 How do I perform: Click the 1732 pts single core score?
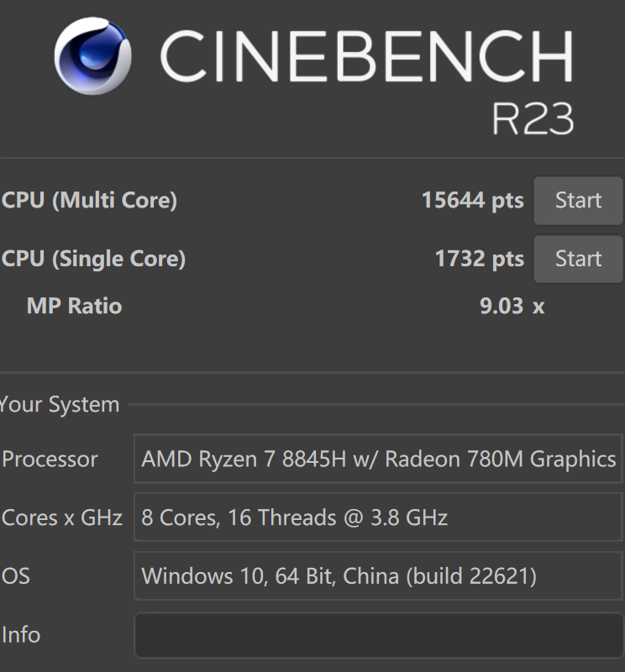tap(479, 259)
